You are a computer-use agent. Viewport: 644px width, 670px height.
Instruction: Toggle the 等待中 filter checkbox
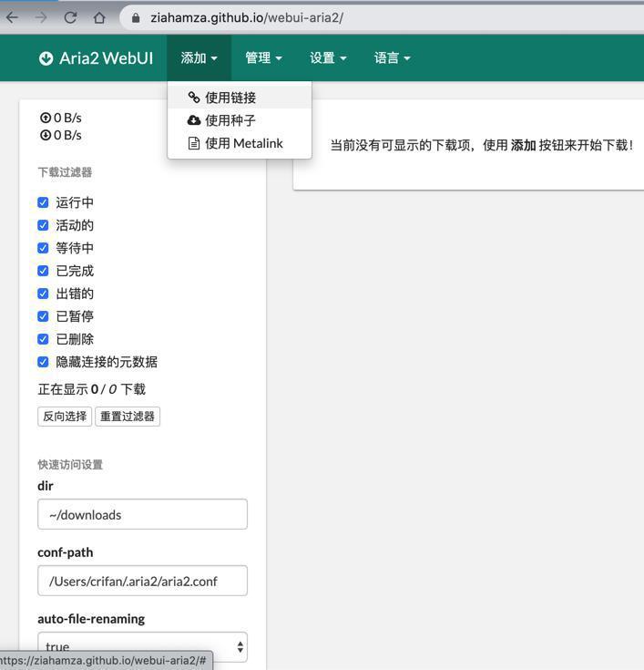43,248
